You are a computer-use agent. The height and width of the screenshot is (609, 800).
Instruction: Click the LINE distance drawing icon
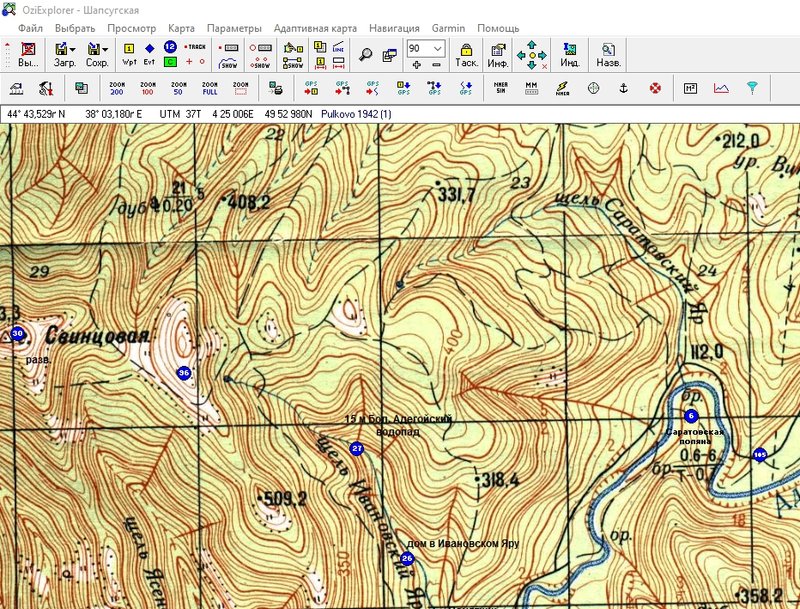click(338, 47)
